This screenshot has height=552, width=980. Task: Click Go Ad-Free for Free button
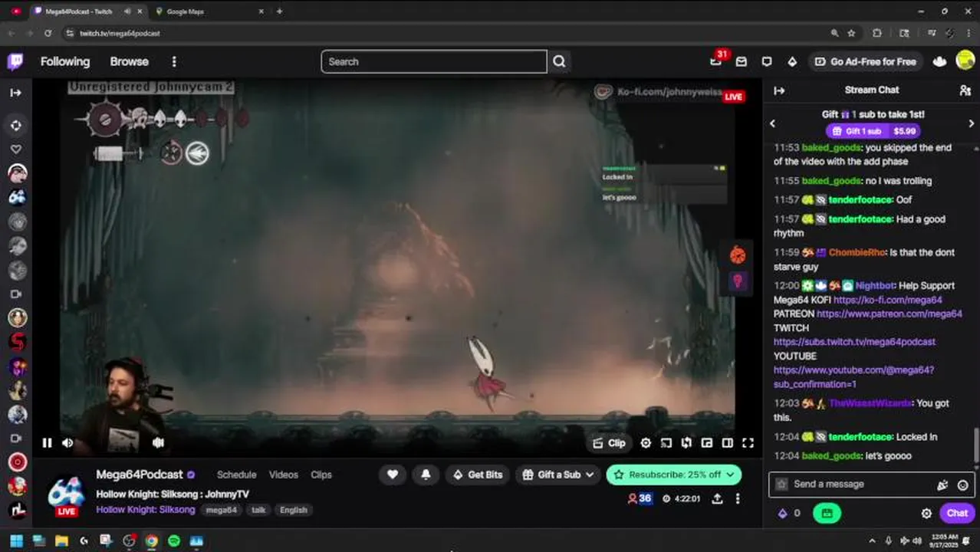(865, 61)
